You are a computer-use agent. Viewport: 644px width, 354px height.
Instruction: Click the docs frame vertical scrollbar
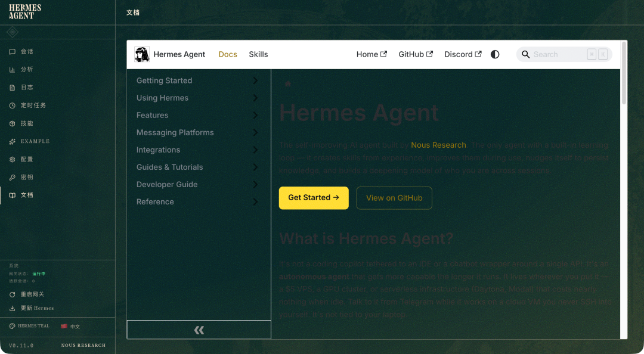(x=624, y=73)
